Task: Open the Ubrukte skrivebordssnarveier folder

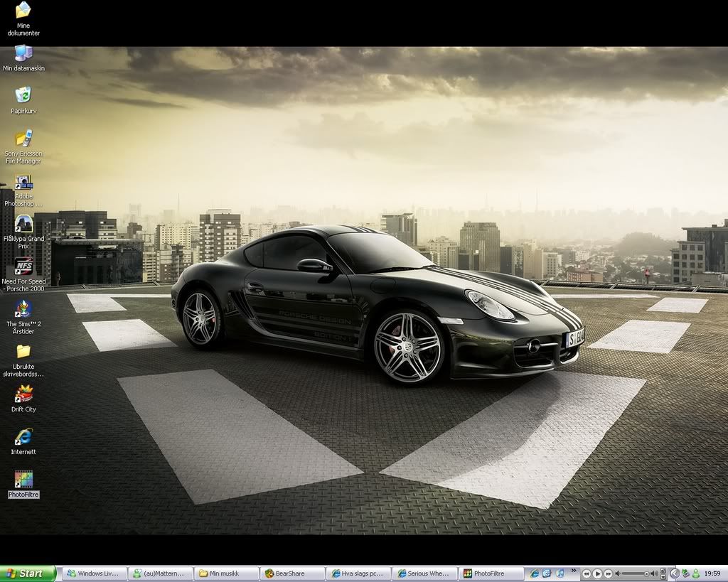Action: tap(23, 351)
